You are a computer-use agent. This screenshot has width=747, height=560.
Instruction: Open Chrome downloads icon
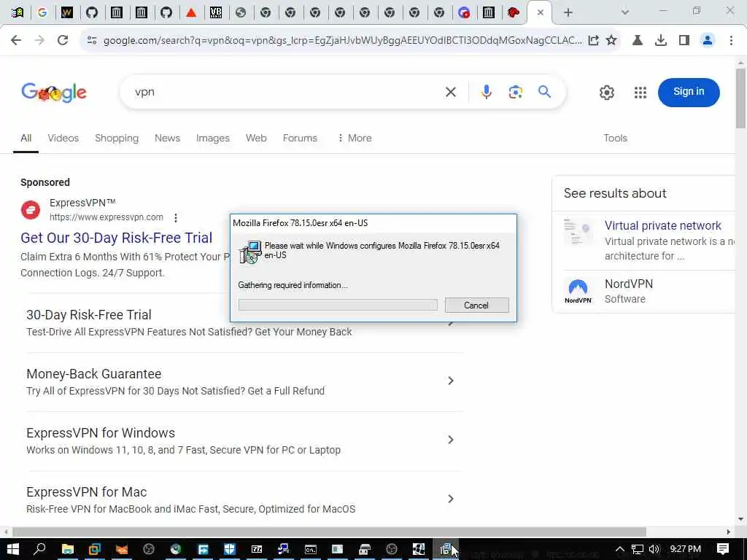(660, 41)
